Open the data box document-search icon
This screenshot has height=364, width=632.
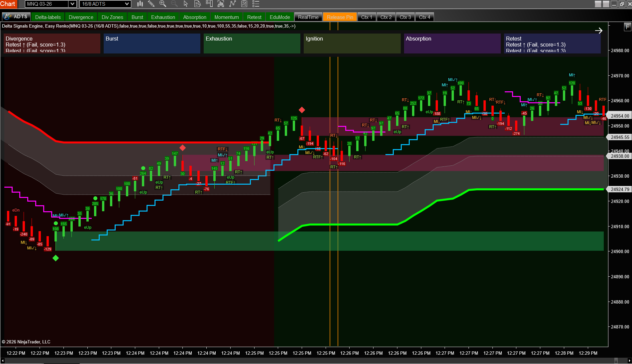(x=197, y=4)
